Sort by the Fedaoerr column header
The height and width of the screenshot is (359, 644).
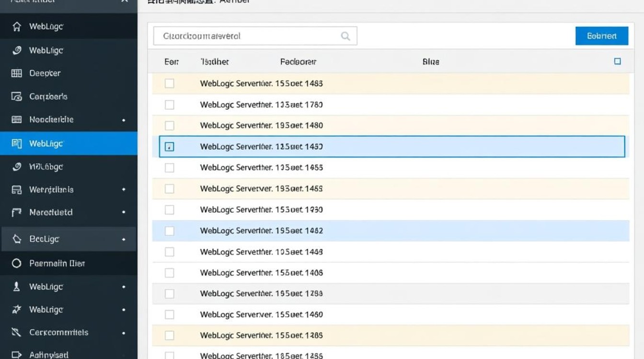point(298,62)
